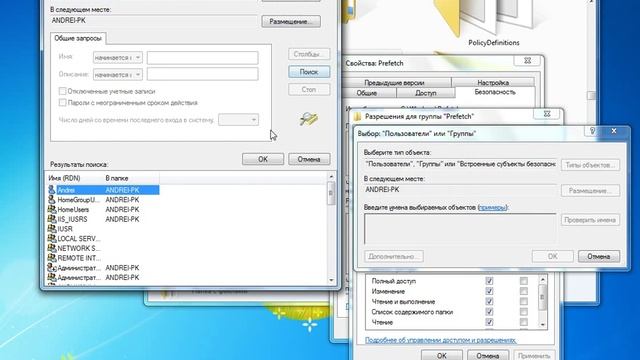Click Отмена in the Select Users or Groups dialog

pyautogui.click(x=599, y=256)
